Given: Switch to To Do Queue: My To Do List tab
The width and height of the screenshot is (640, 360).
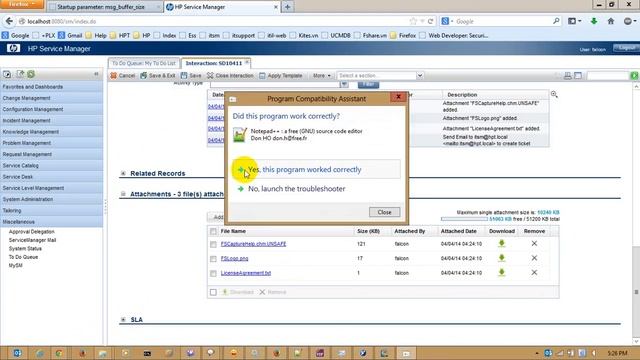Looking at the screenshot, I should (144, 63).
